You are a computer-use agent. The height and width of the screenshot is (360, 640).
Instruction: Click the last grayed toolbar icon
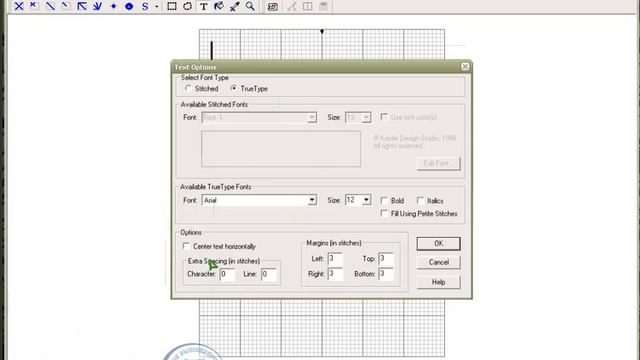[323, 6]
